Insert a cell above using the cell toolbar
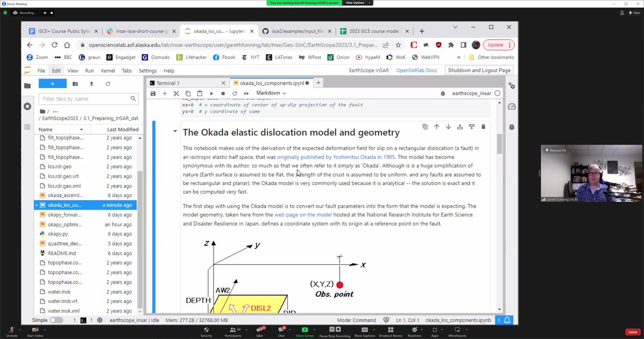 coord(460,127)
